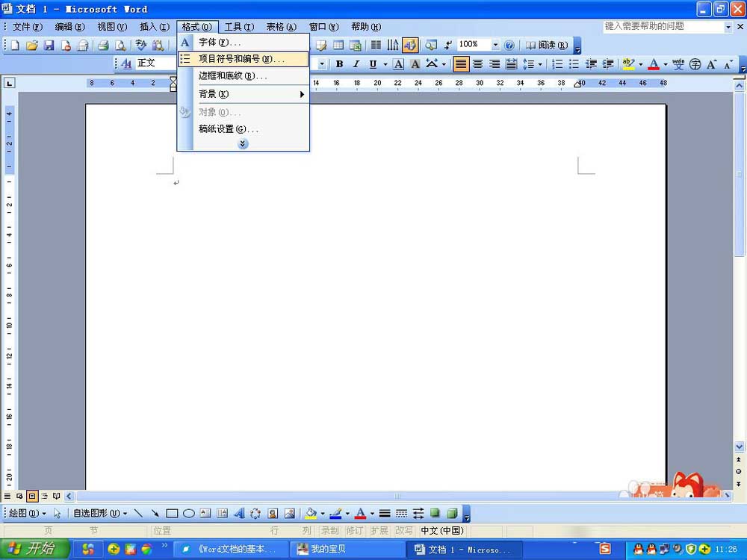Select the Rectangle drawing tool
Image resolution: width=747 pixels, height=560 pixels.
click(172, 514)
